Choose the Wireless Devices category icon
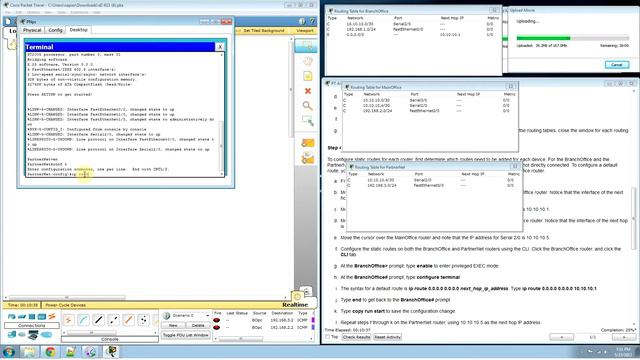The width and height of the screenshot is (640, 360). click(42, 317)
